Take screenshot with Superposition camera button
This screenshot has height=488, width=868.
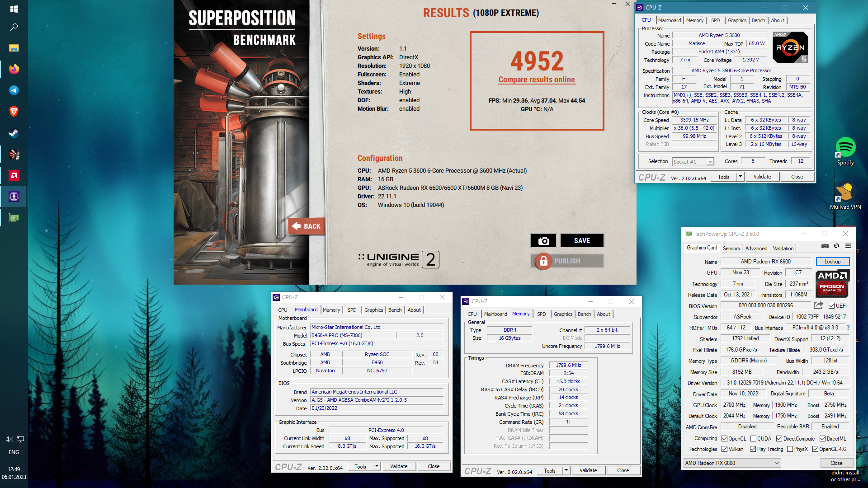click(x=543, y=241)
